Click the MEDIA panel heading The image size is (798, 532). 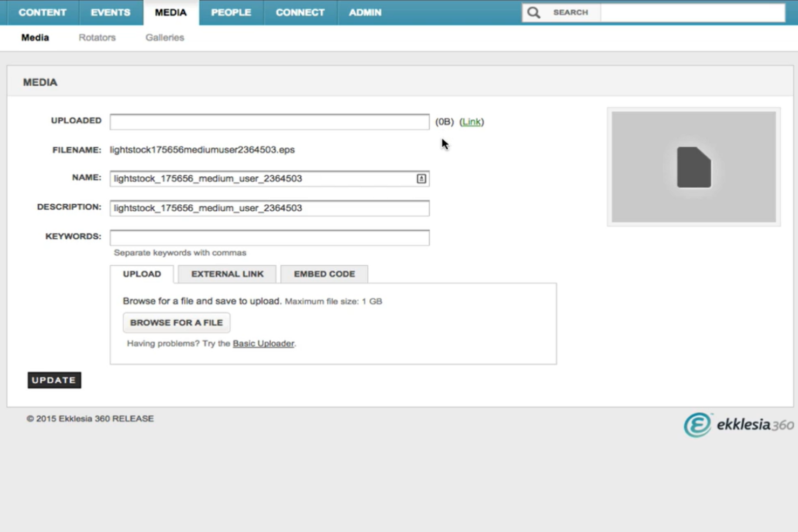coord(40,82)
